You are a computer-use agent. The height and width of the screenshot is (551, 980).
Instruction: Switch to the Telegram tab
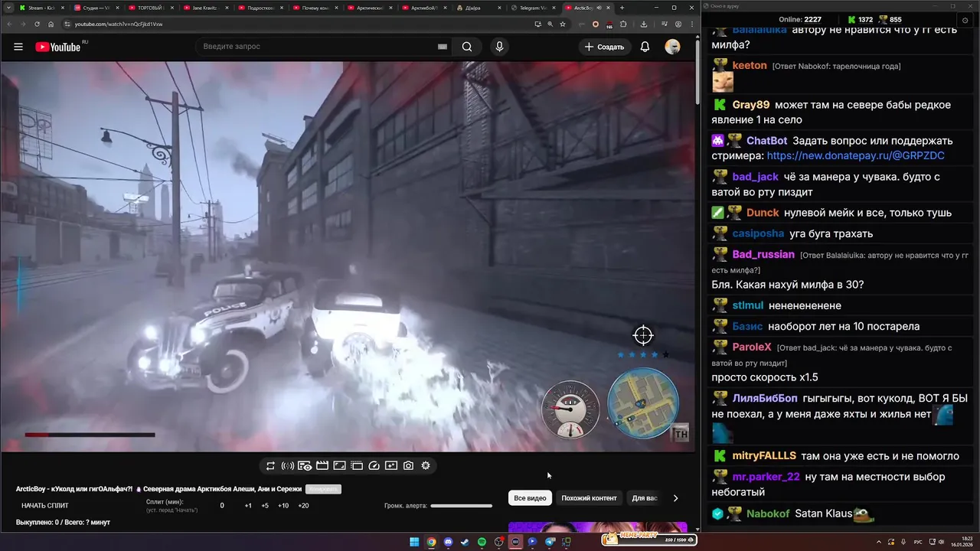(533, 8)
